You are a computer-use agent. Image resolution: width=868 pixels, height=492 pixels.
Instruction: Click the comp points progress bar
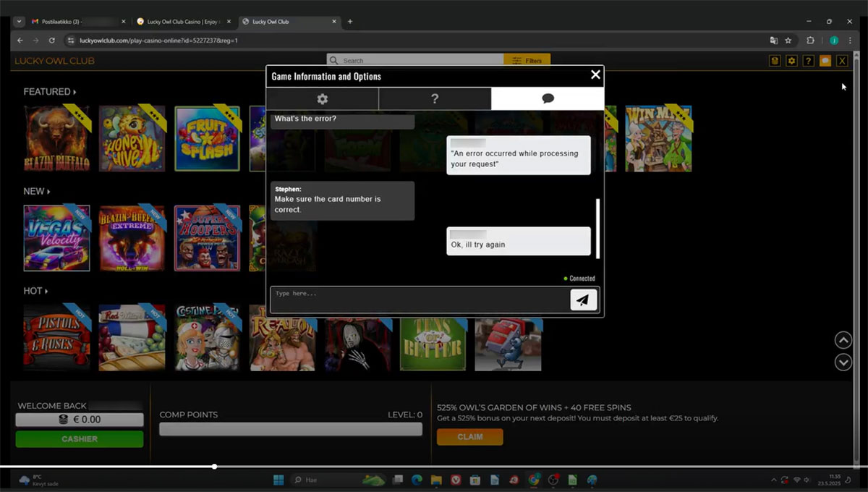point(291,429)
